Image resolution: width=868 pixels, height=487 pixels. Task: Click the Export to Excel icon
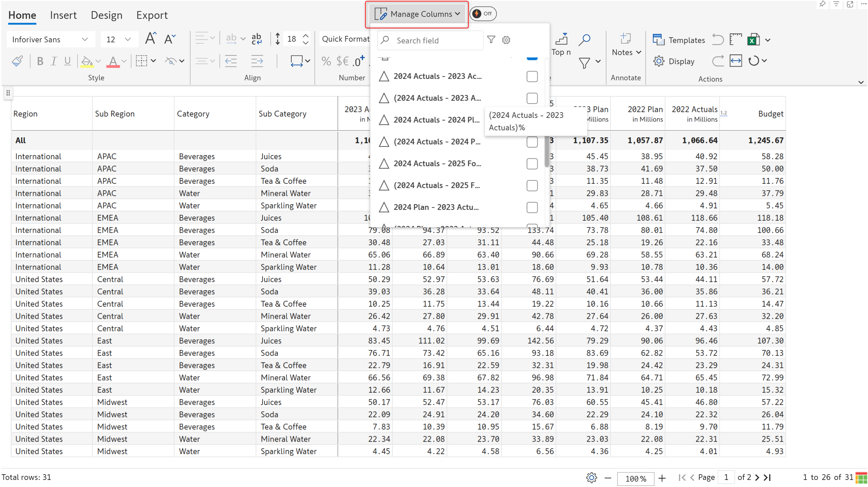point(754,40)
